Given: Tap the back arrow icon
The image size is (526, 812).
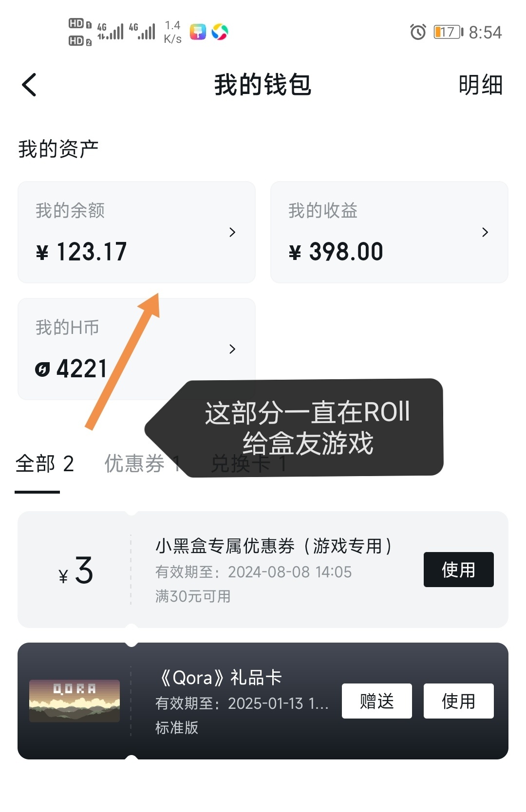Looking at the screenshot, I should (30, 85).
